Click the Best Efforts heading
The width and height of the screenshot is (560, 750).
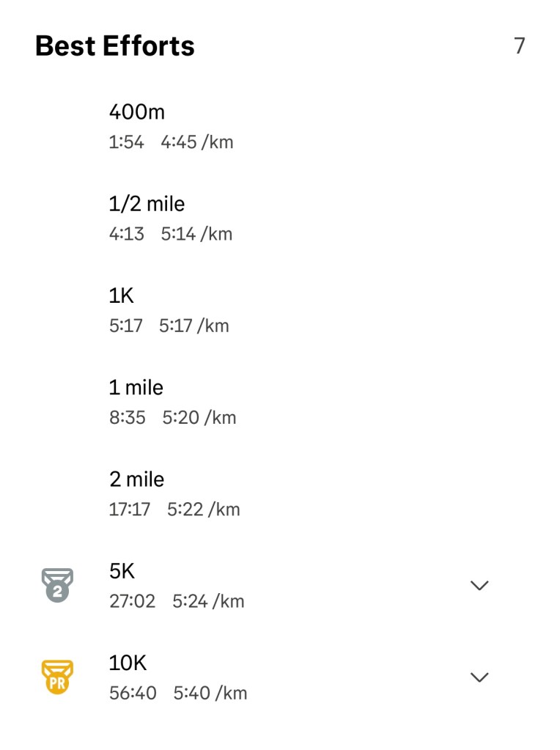tap(115, 46)
